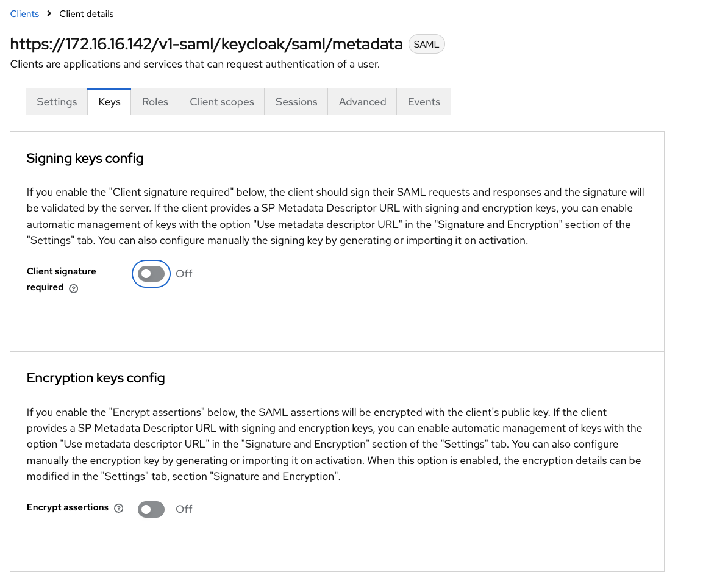
Task: Click the SAML protocol badge
Action: pos(426,45)
